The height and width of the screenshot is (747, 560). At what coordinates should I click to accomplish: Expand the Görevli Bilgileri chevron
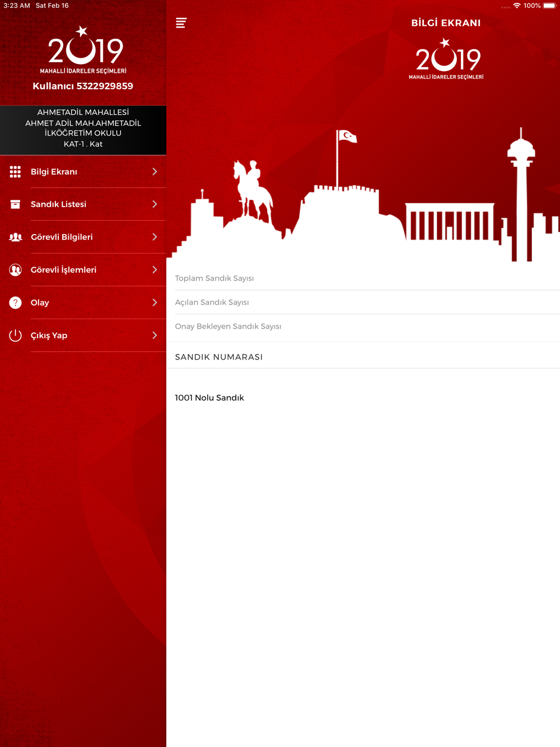point(155,237)
